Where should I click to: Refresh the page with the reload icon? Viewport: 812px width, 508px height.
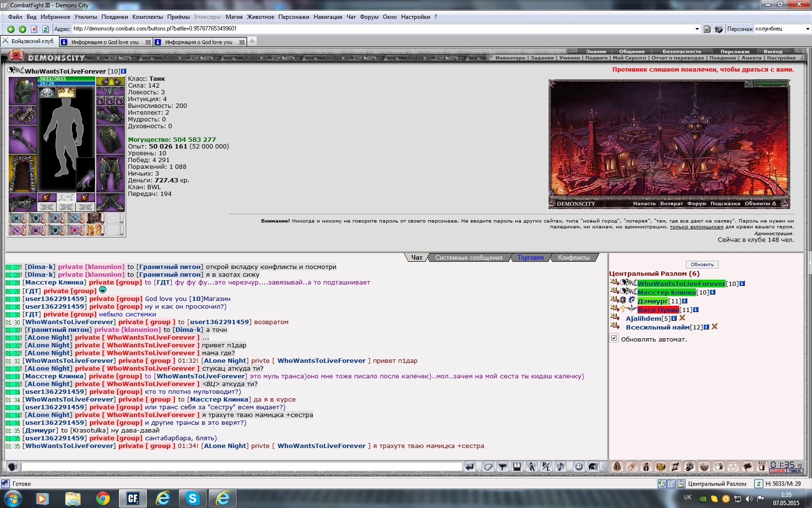[x=45, y=29]
